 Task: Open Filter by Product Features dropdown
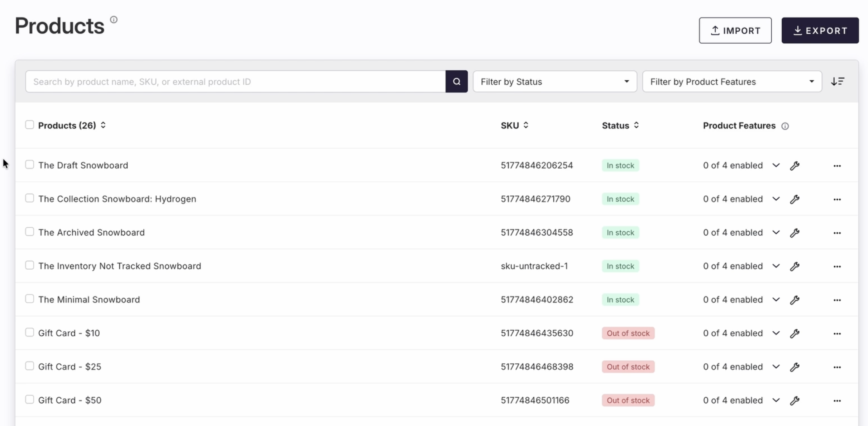pos(731,82)
